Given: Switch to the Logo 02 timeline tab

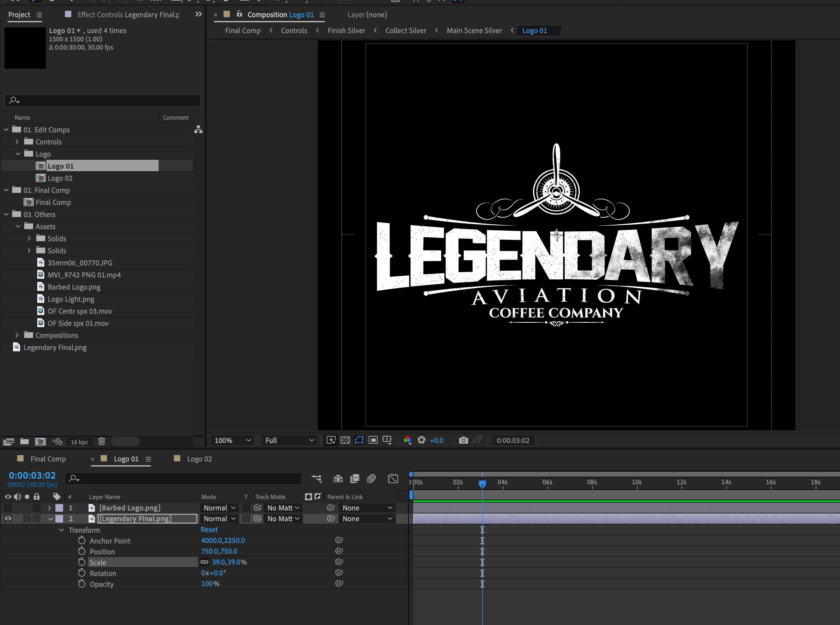Looking at the screenshot, I should click(x=200, y=459).
